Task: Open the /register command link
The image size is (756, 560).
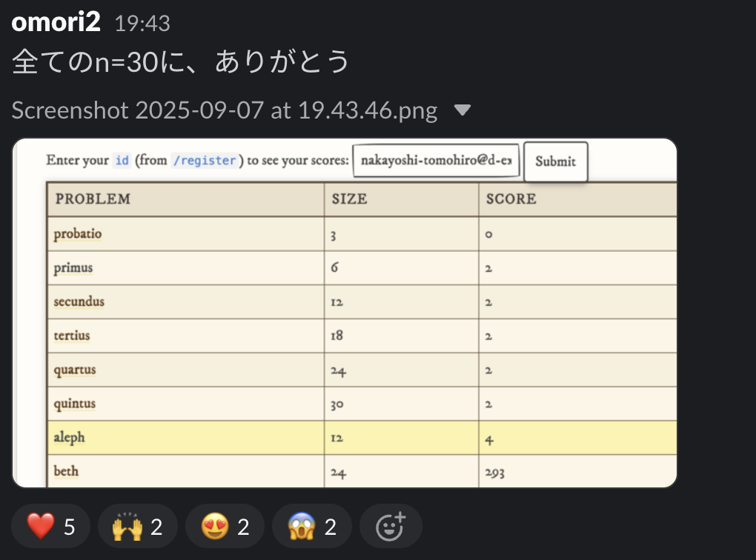Action: 205,160
